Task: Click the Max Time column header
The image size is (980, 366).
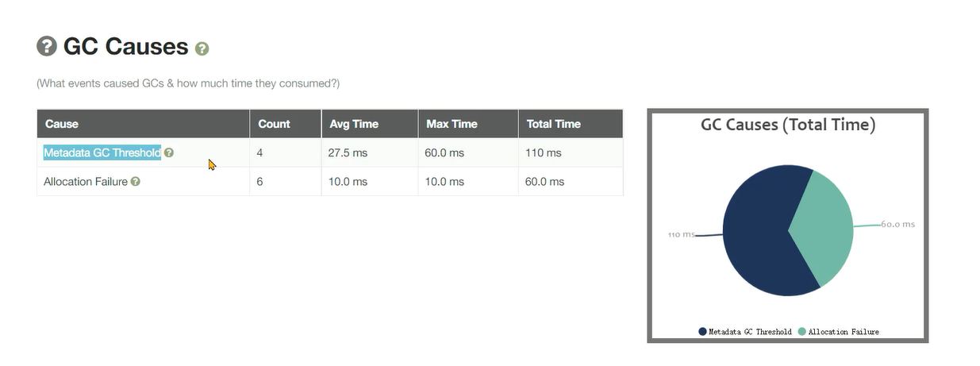Action: click(452, 124)
